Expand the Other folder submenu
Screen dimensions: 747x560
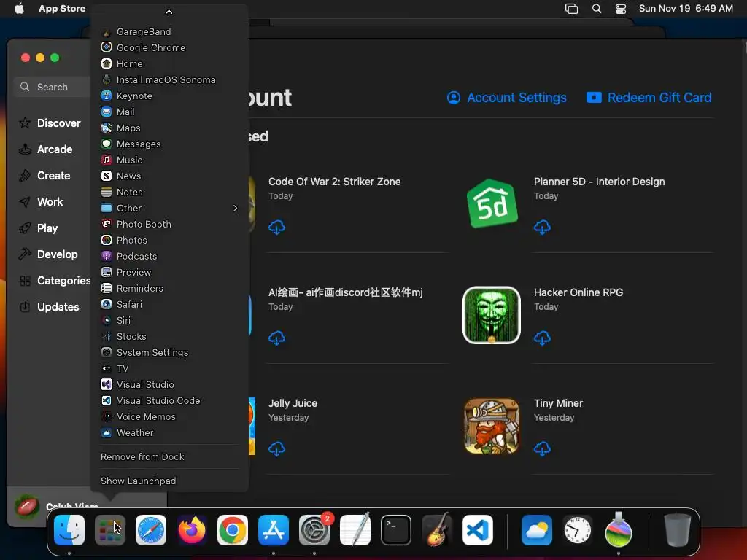(169, 208)
